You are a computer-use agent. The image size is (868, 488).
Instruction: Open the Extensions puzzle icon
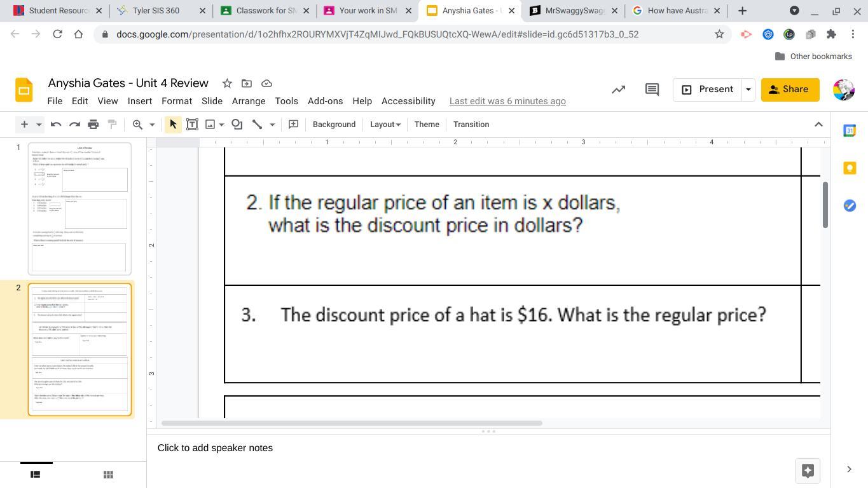(x=831, y=34)
